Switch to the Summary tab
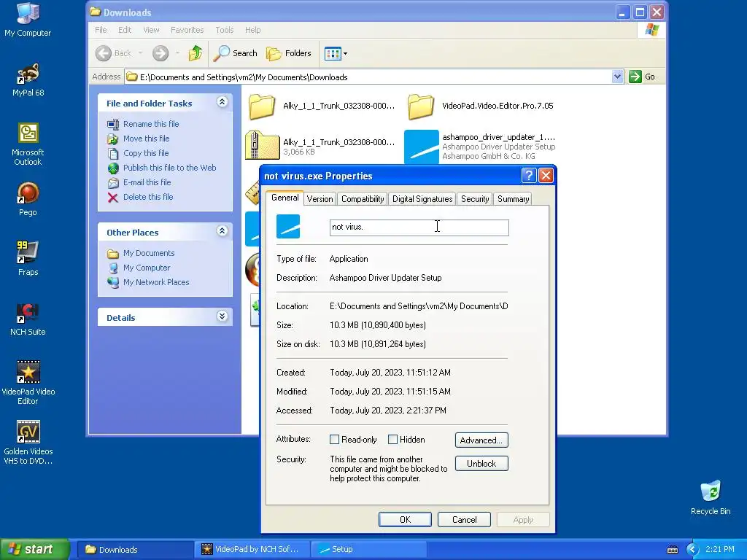Image resolution: width=747 pixels, height=560 pixels. click(513, 199)
